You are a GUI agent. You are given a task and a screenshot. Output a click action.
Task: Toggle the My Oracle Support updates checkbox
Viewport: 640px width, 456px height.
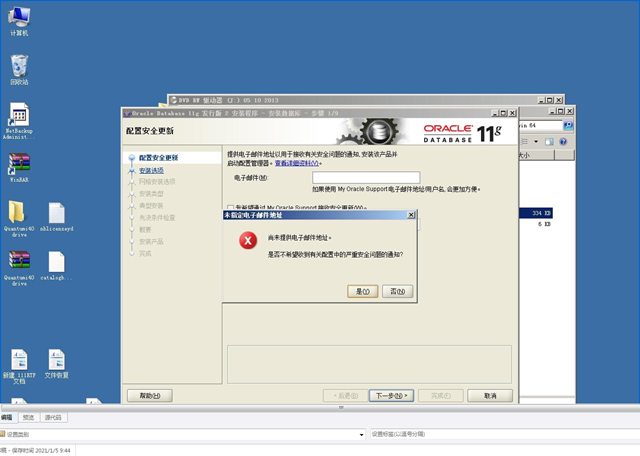click(231, 208)
